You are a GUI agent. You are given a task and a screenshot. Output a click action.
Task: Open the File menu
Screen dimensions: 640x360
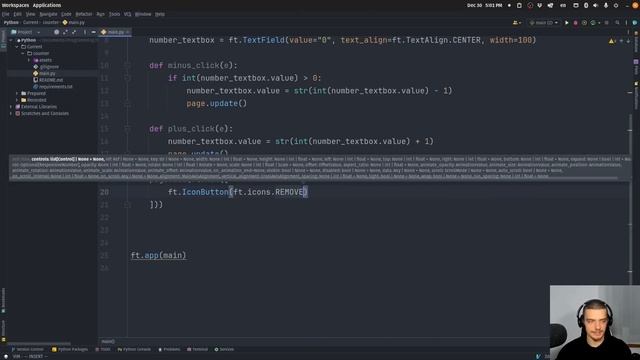[x=5, y=14]
